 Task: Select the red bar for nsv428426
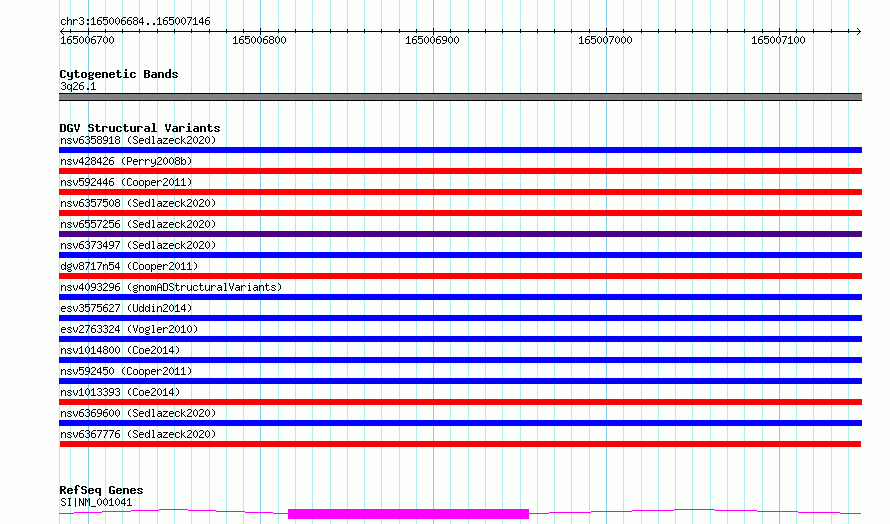(x=460, y=171)
